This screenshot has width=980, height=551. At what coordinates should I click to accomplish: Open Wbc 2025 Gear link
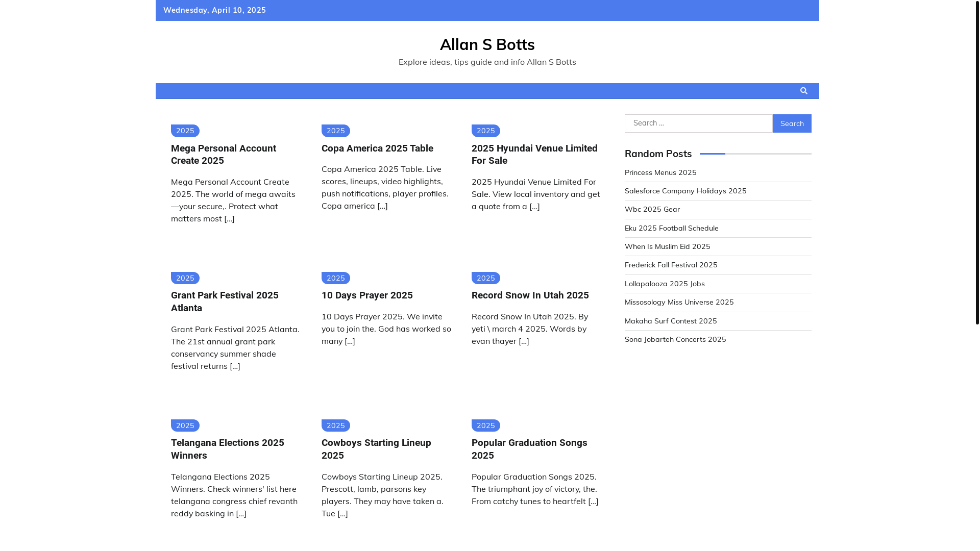pos(652,209)
